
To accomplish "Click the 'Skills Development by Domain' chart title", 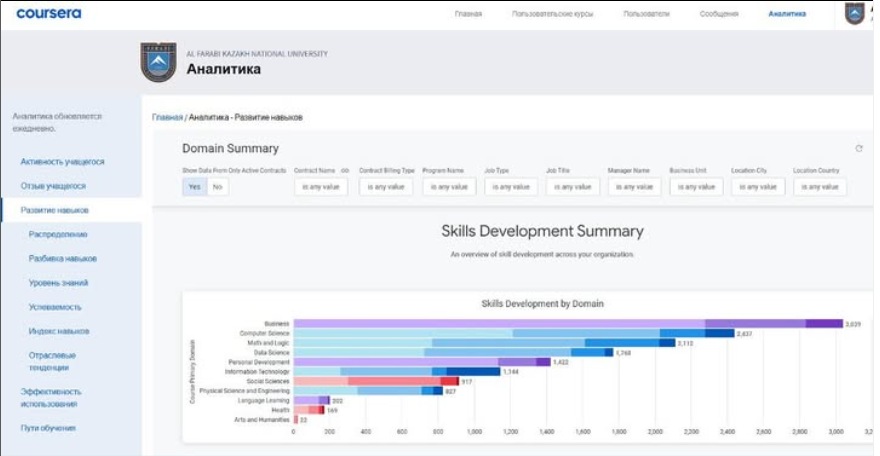I will coord(542,303).
